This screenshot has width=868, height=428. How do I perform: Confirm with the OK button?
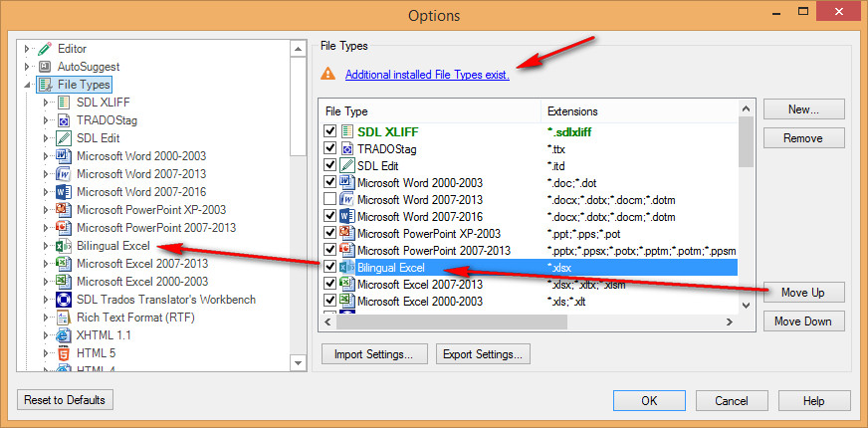(649, 401)
